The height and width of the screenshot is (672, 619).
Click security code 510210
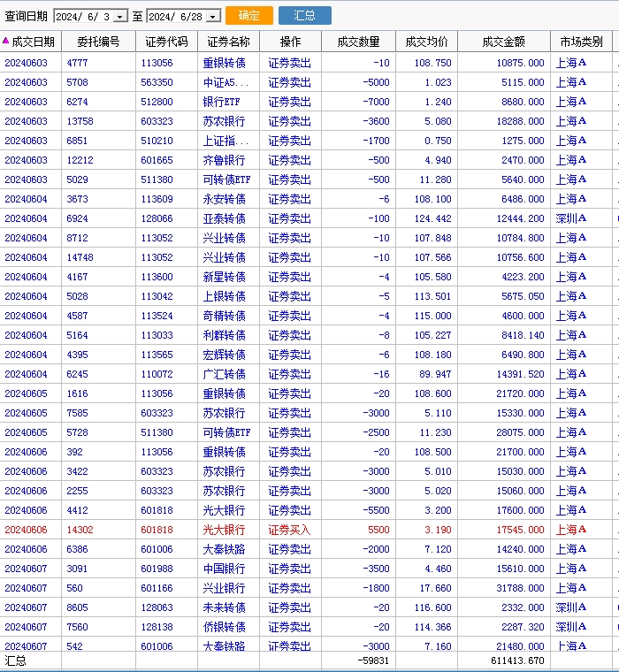[157, 141]
